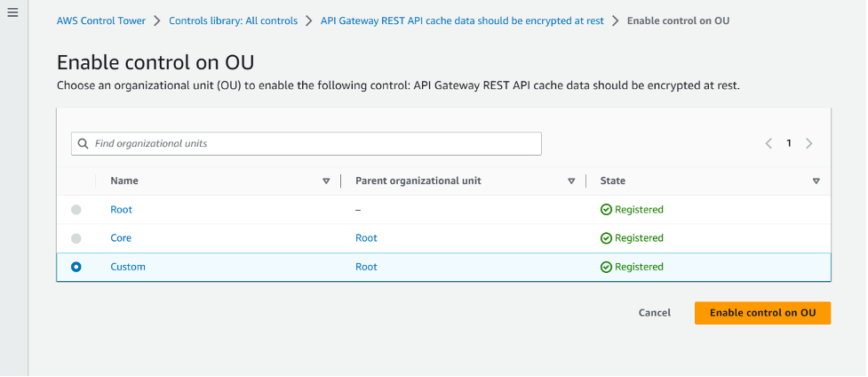Screen dimensions: 868x377
Task: Open the hamburger navigation menu
Action: click(12, 12)
